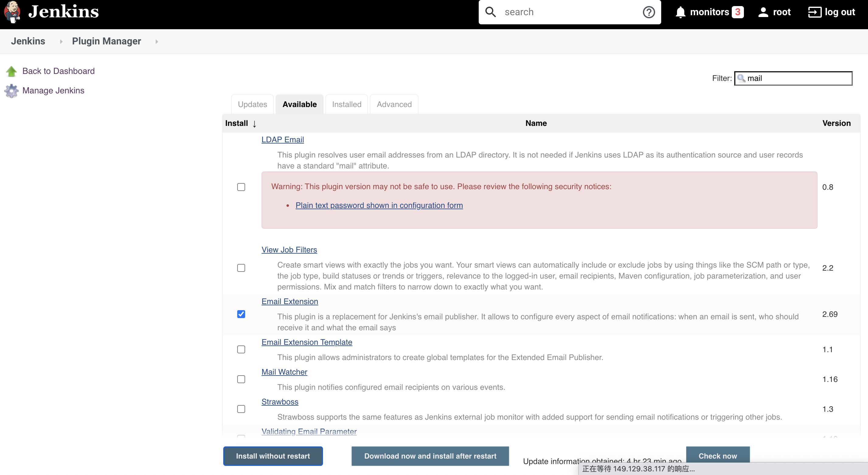Click the Manage Jenkins gear icon
The height and width of the screenshot is (475, 868).
pos(12,91)
